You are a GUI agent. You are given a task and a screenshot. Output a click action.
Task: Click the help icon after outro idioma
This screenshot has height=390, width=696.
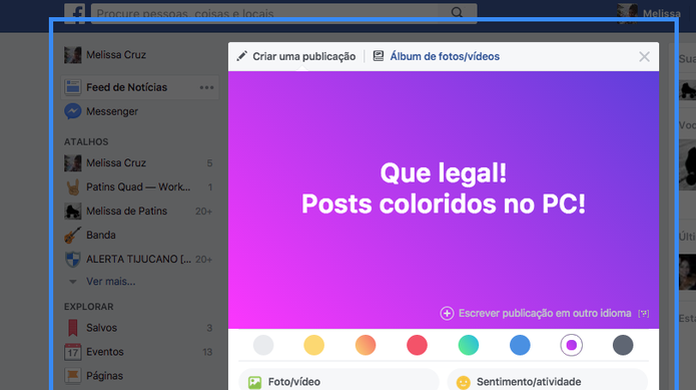tap(643, 314)
